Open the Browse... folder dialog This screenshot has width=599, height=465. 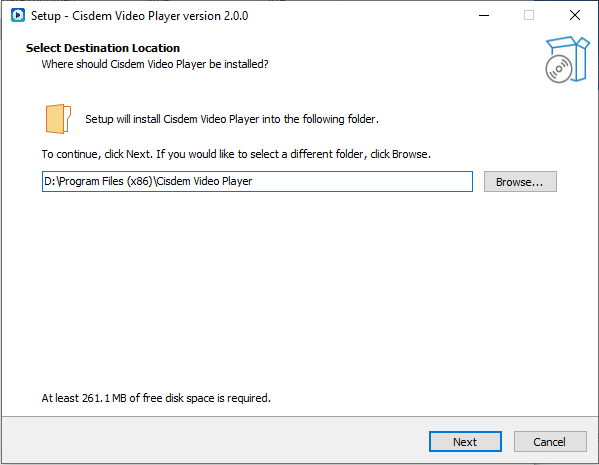[520, 181]
